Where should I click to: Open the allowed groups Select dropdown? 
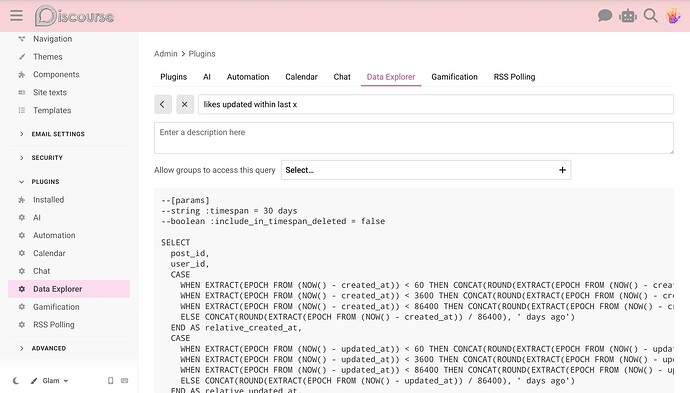426,170
